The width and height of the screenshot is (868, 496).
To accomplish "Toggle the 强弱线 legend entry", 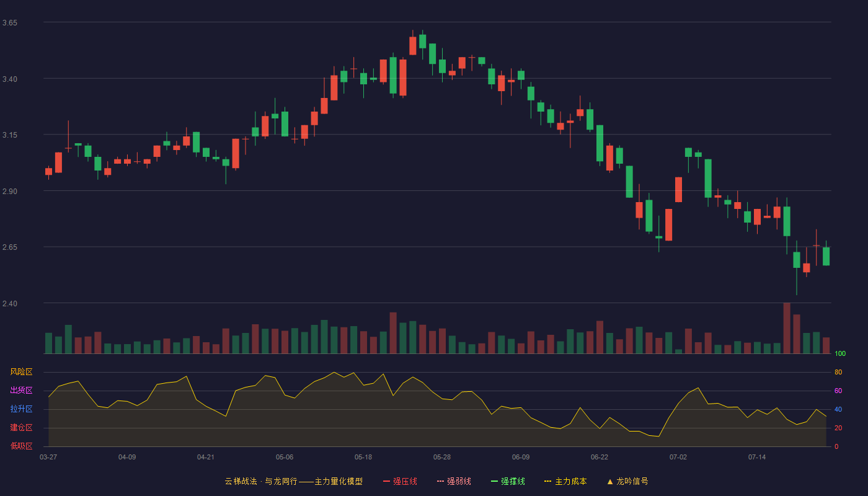I will click(454, 481).
